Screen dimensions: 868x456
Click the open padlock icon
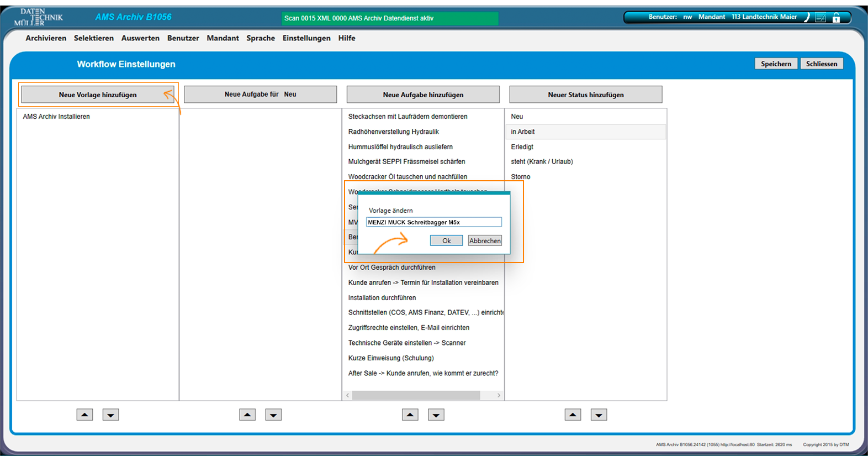click(837, 18)
